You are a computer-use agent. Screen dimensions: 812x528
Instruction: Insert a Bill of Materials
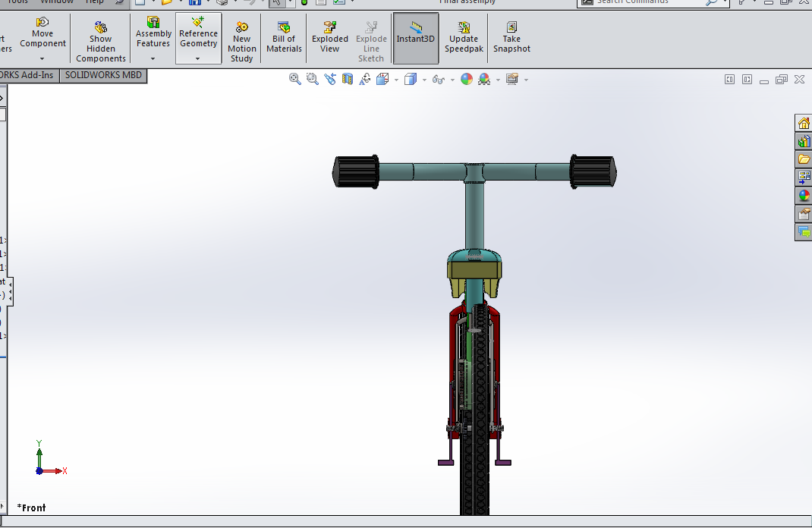[x=284, y=36]
